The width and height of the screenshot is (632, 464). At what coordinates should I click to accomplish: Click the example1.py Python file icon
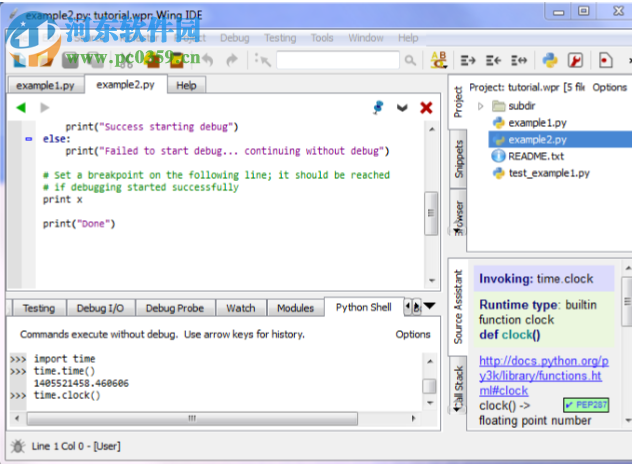[x=499, y=123]
